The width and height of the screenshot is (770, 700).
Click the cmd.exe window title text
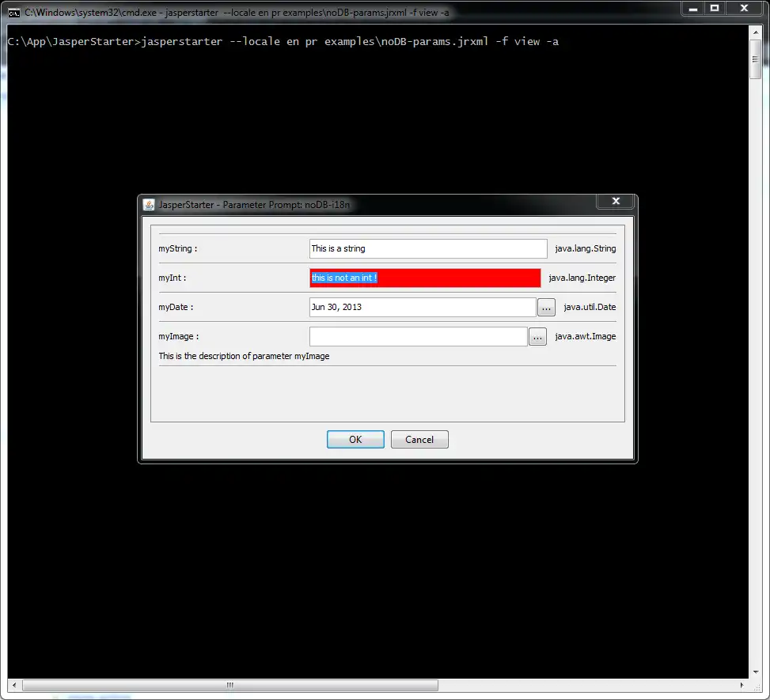pyautogui.click(x=237, y=13)
